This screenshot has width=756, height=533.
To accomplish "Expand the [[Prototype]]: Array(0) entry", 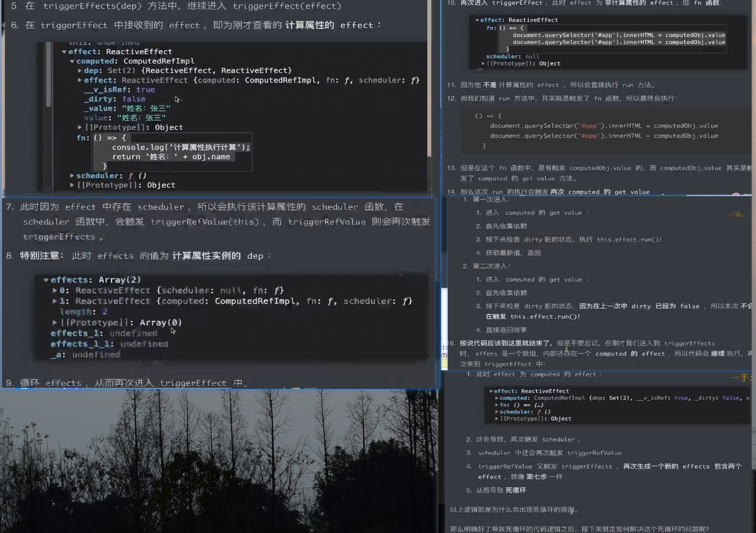I will tap(55, 323).
